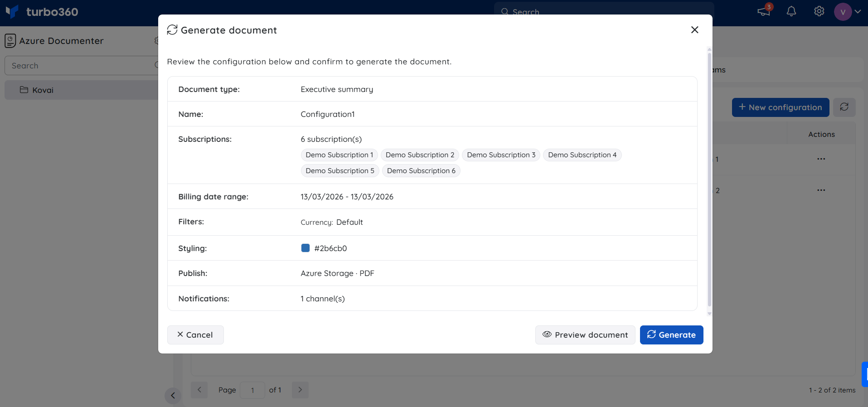Click the Generate button

[x=671, y=335]
